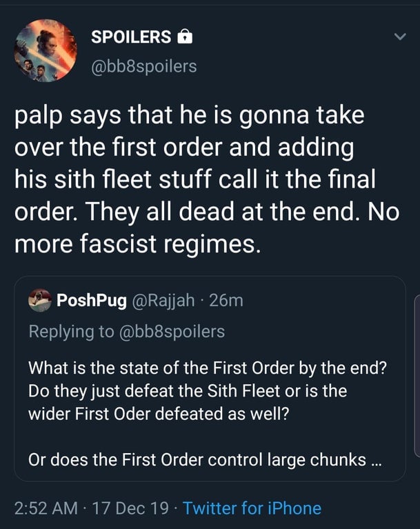
Task: Click the 17 Dec 19 date
Action: (131, 508)
